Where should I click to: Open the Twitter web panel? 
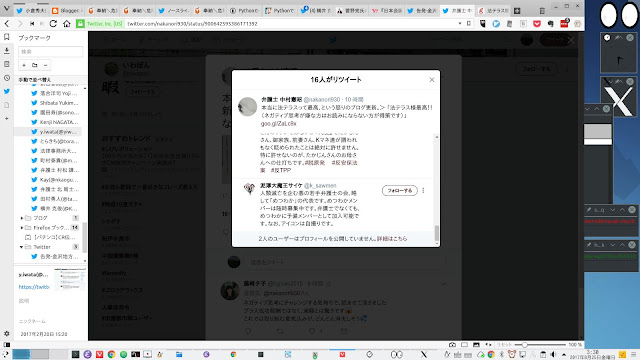[x=7, y=91]
